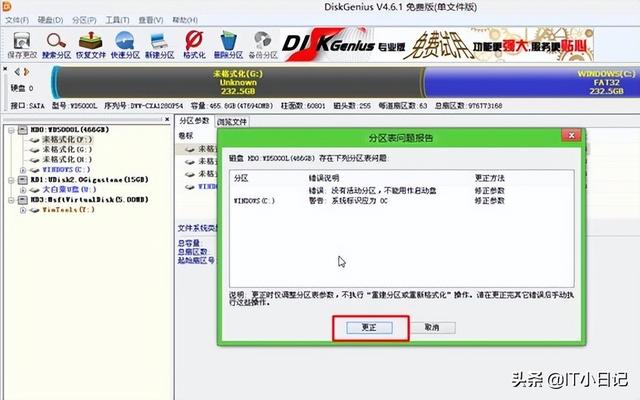The width and height of the screenshot is (640, 400).
Task: Switch to the 分区参数 tab
Action: pos(194,121)
